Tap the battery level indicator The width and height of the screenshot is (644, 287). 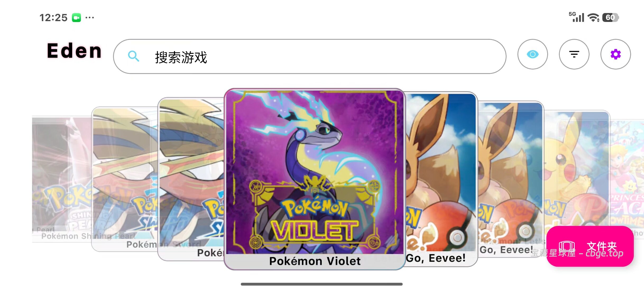[610, 18]
